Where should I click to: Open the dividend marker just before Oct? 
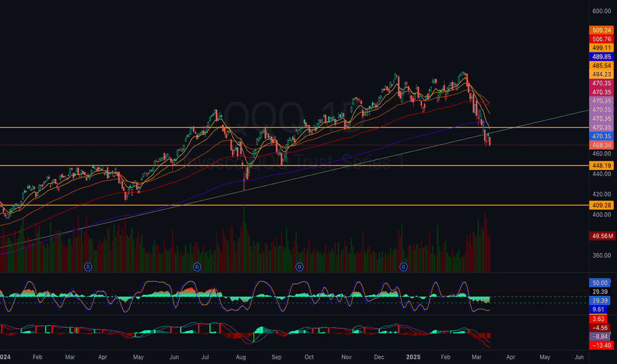[x=299, y=267]
